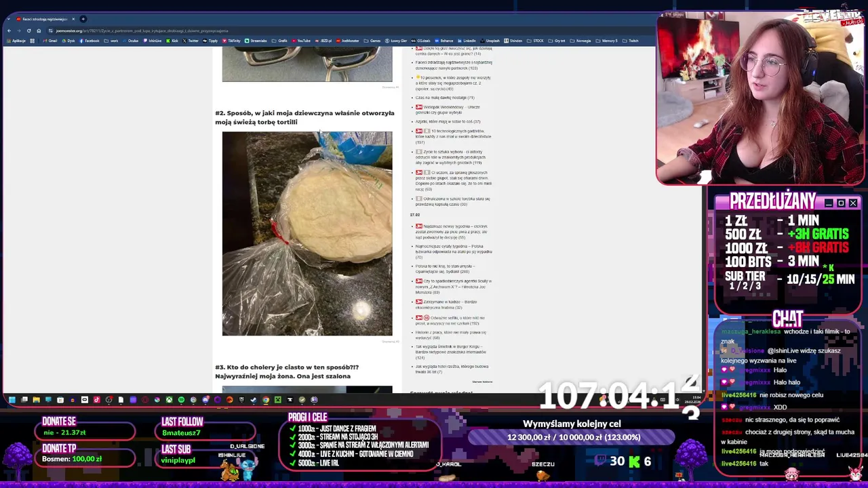
Task: Open the Norwegia bookmark folder
Action: tap(580, 41)
